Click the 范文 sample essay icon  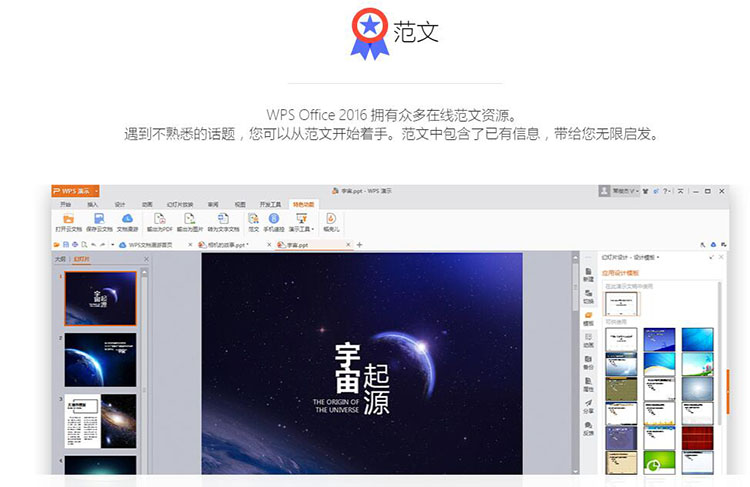click(253, 219)
